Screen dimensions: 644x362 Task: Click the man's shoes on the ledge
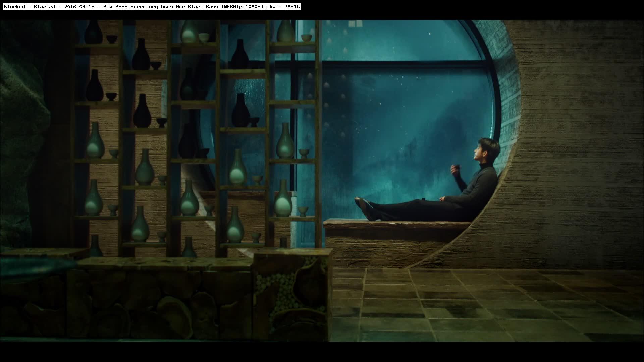tap(364, 206)
